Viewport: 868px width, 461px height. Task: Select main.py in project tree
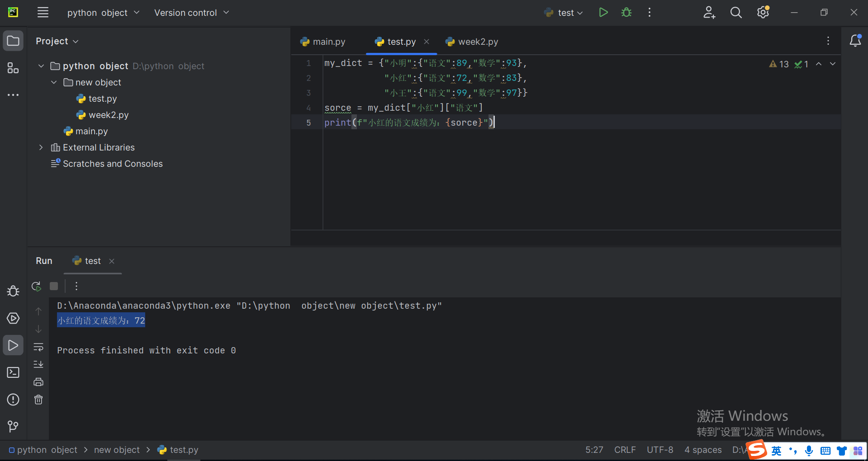click(85, 131)
